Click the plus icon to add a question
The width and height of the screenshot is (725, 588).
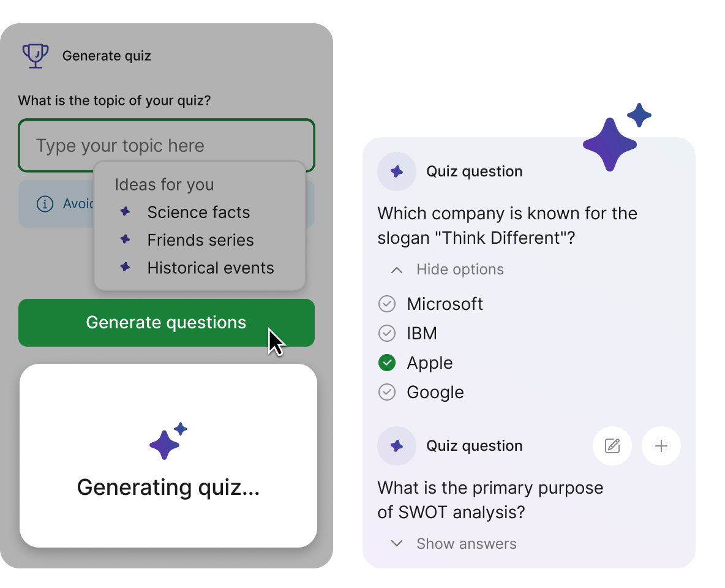tap(661, 446)
